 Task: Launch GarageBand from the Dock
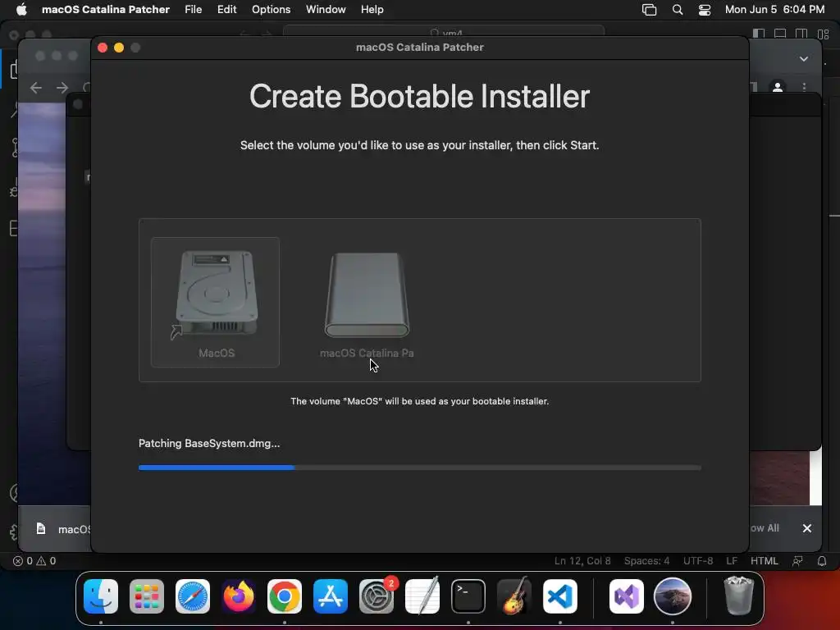[514, 596]
